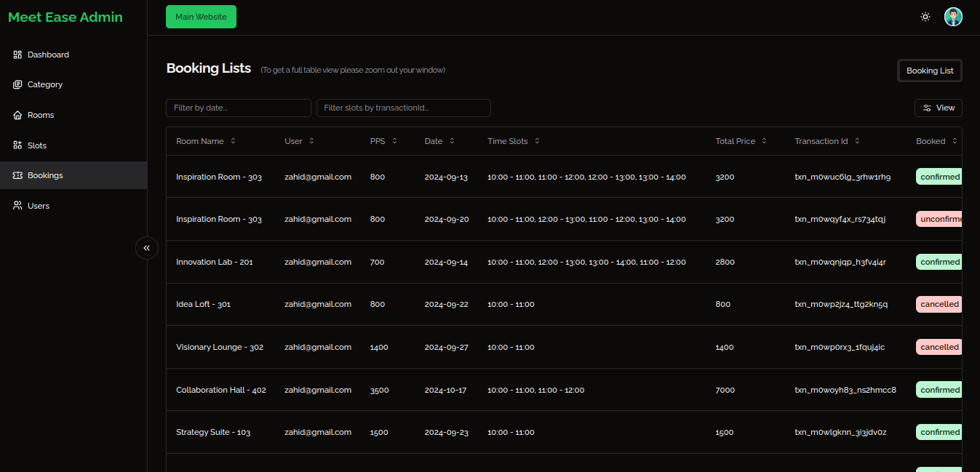Focus the transactionId filter field
980x472 pixels.
[x=403, y=108]
